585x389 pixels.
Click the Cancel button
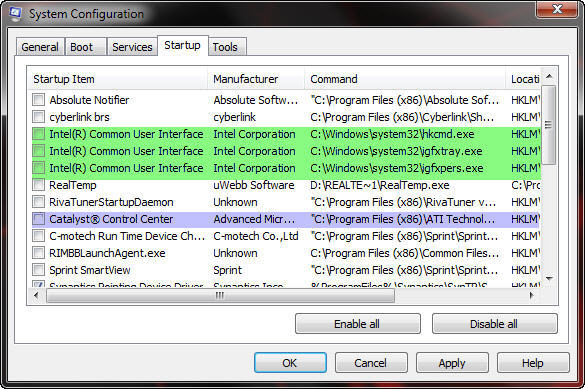371,363
